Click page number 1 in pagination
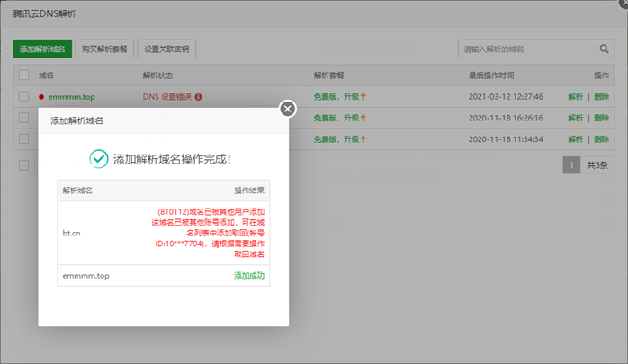This screenshot has width=628, height=364. (x=571, y=165)
